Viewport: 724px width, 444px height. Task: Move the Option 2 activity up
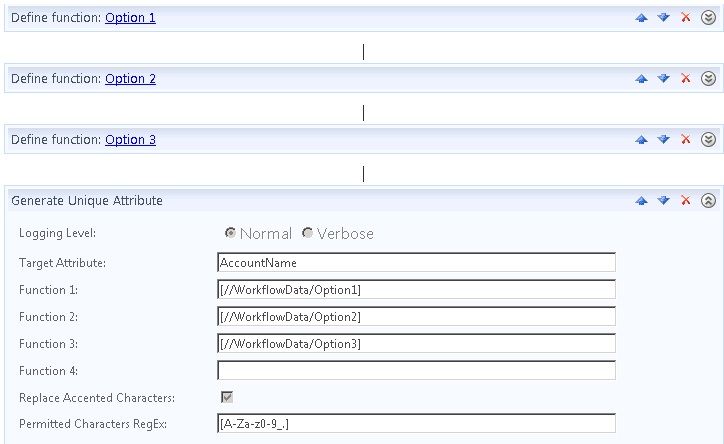641,79
